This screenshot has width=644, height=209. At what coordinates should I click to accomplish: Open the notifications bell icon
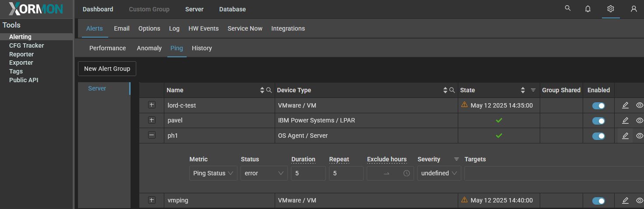(588, 9)
